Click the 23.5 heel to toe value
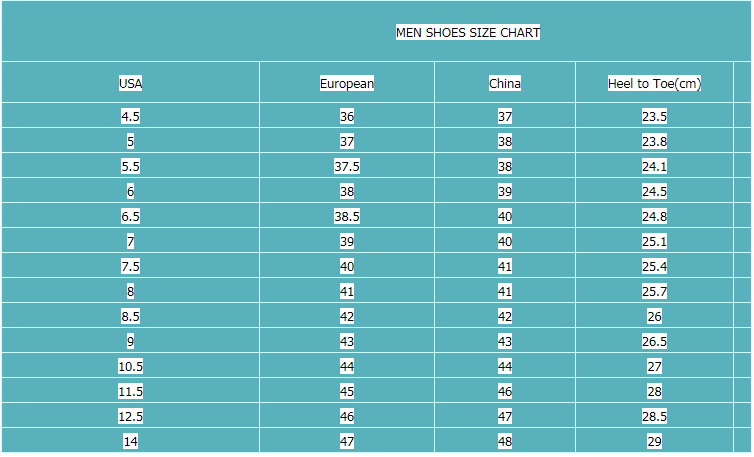This screenshot has width=754, height=457. tap(654, 116)
